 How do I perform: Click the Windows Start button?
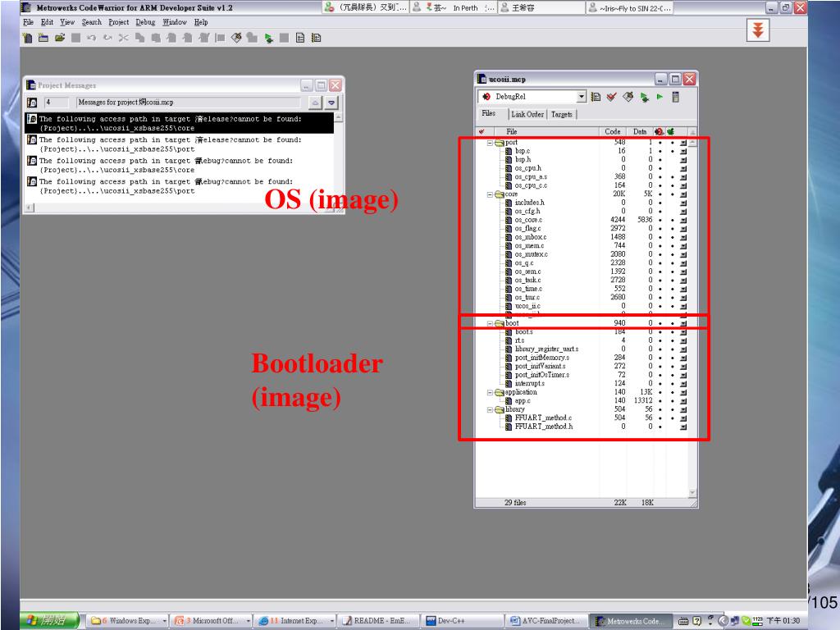pyautogui.click(x=49, y=621)
